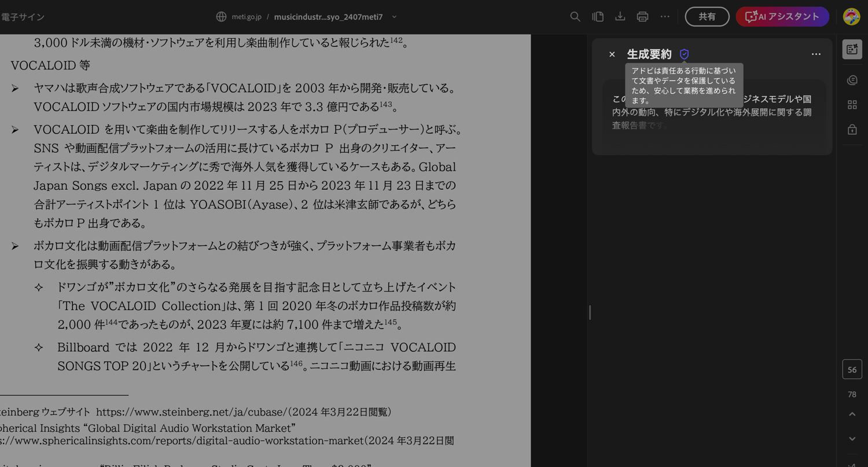Open the 生成要約 panel more options menu
868x467 pixels.
coord(816,54)
